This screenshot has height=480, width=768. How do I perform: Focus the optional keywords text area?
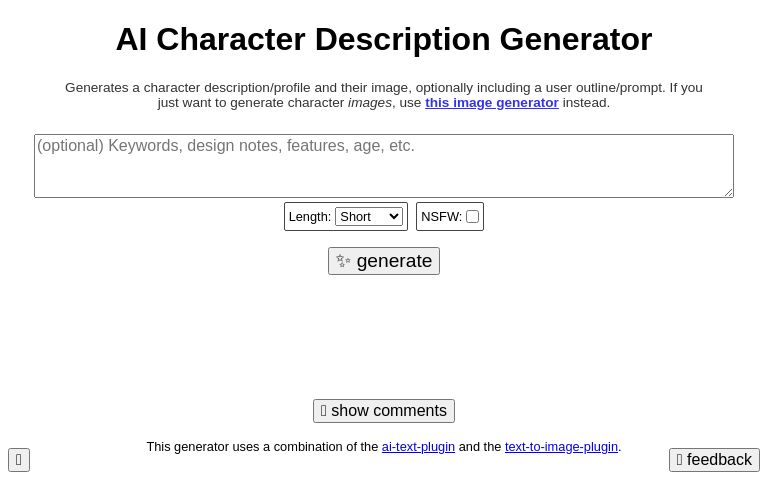(x=384, y=166)
